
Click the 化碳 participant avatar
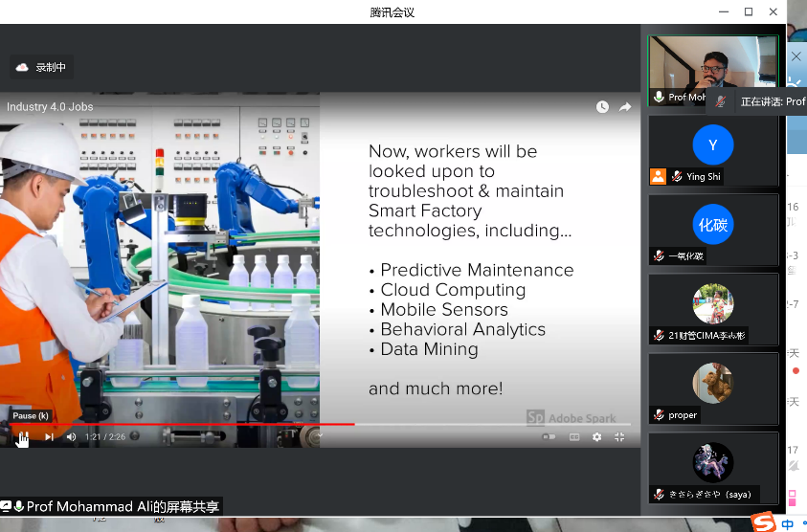coord(713,224)
